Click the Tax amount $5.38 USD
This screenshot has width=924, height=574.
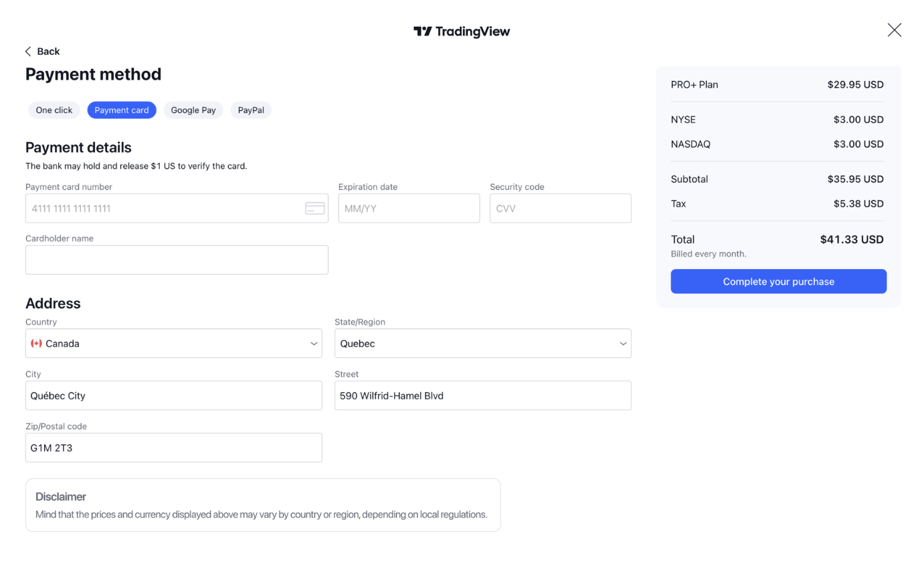[x=858, y=203]
